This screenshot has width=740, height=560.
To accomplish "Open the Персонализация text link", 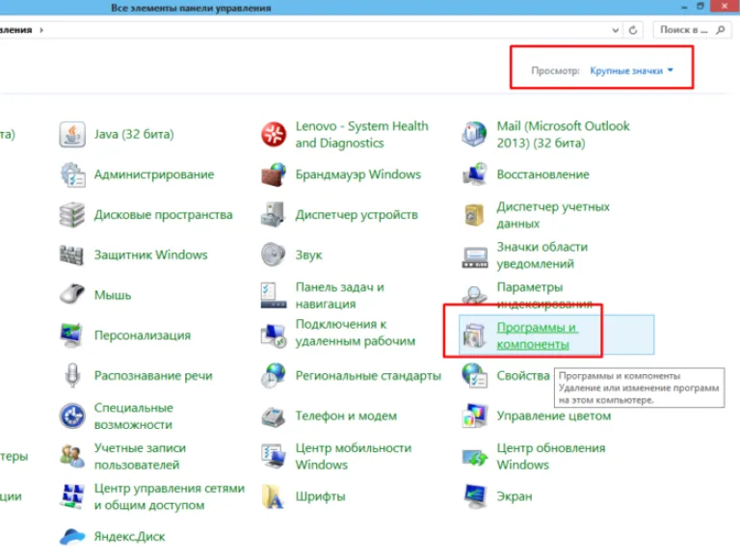I will (142, 335).
